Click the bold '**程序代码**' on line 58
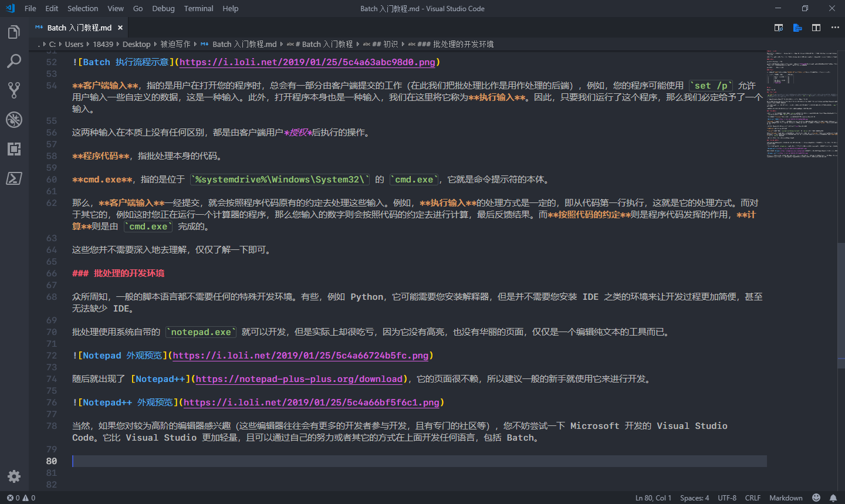845x504 pixels. [101, 156]
